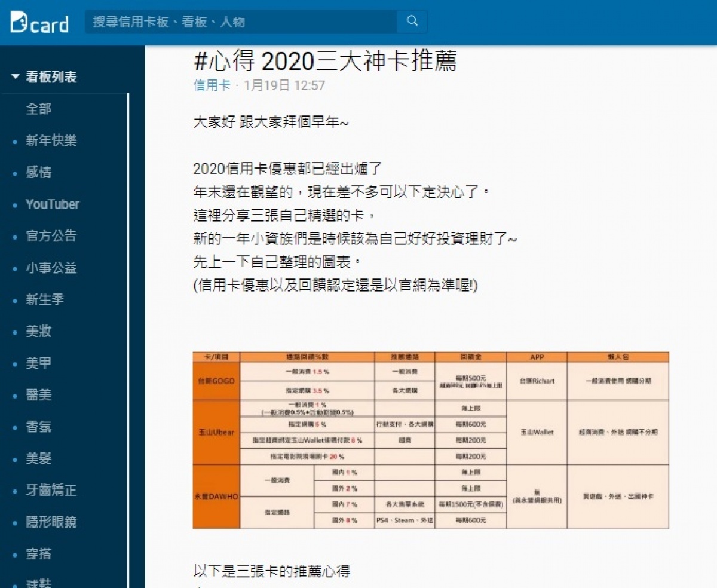Click the 玉山Ubear cell in the table

pyautogui.click(x=216, y=432)
